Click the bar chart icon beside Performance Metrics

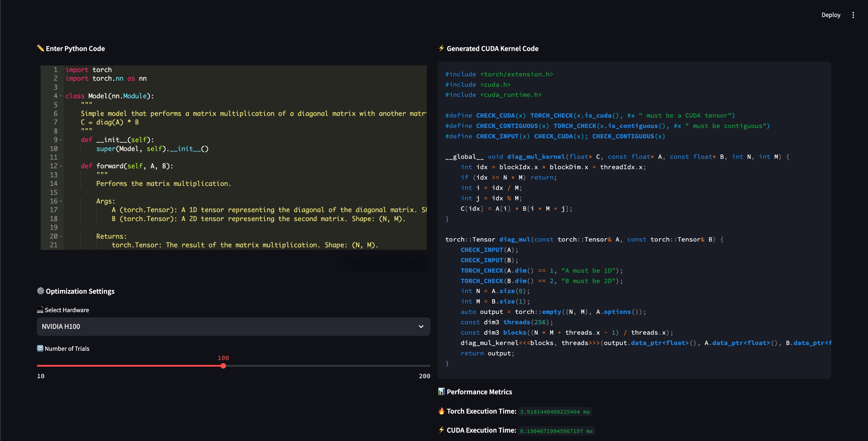441,391
